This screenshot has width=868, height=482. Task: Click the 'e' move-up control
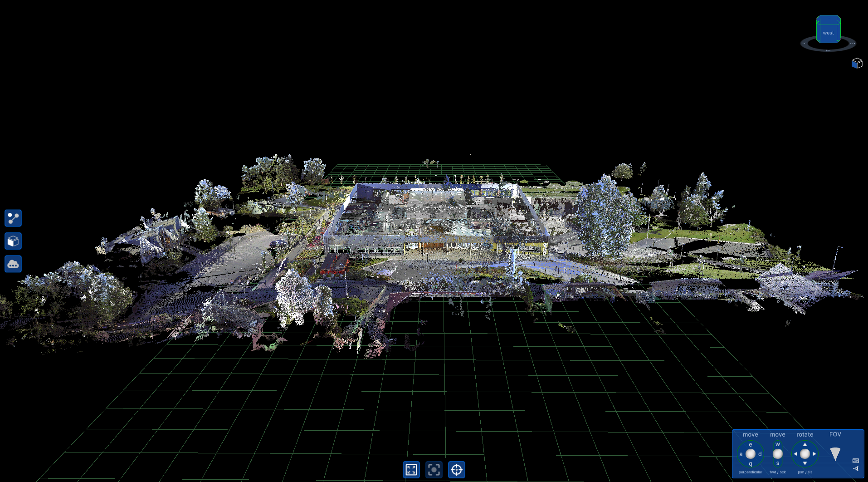click(x=751, y=445)
